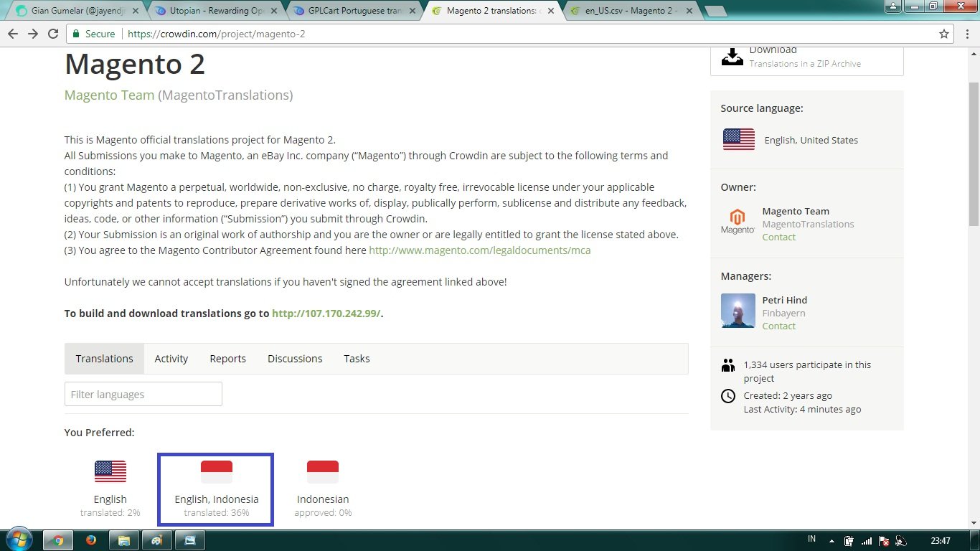
Task: Click the 'MagentoTranslations' owner username text
Action: [809, 224]
